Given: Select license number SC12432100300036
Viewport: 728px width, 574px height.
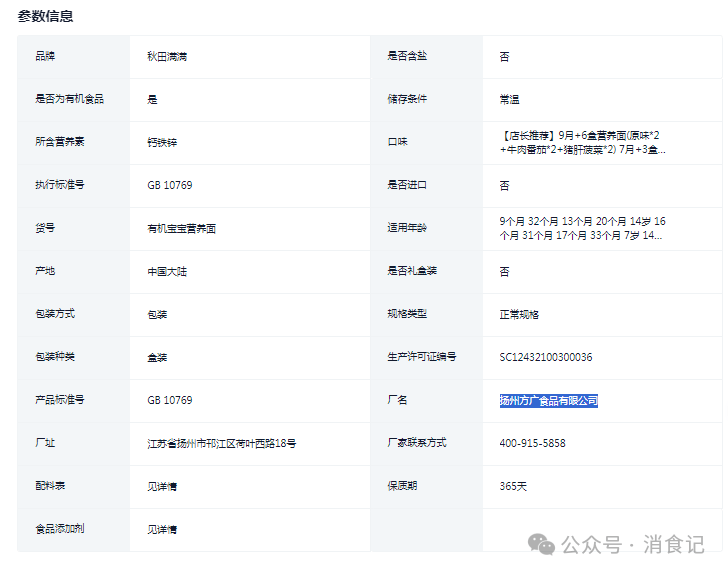Looking at the screenshot, I should (545, 358).
